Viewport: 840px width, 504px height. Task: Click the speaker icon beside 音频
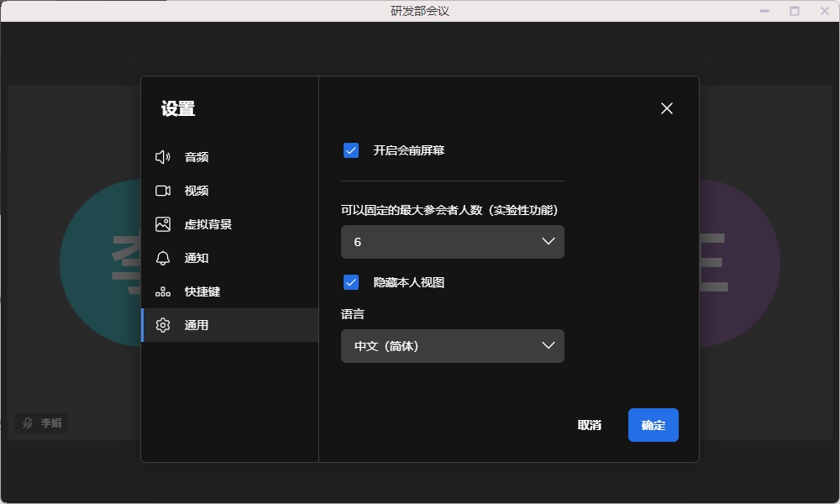(163, 157)
